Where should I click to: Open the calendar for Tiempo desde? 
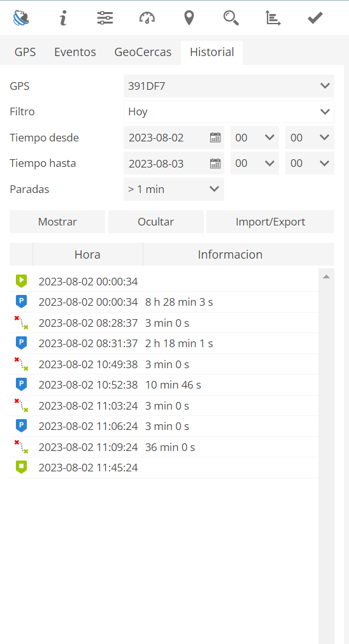pyautogui.click(x=215, y=138)
